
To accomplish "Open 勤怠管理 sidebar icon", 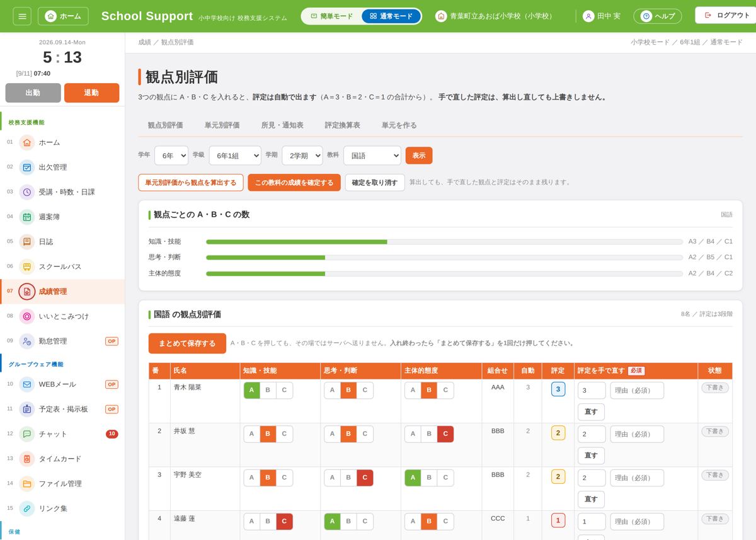I will pyautogui.click(x=26, y=341).
